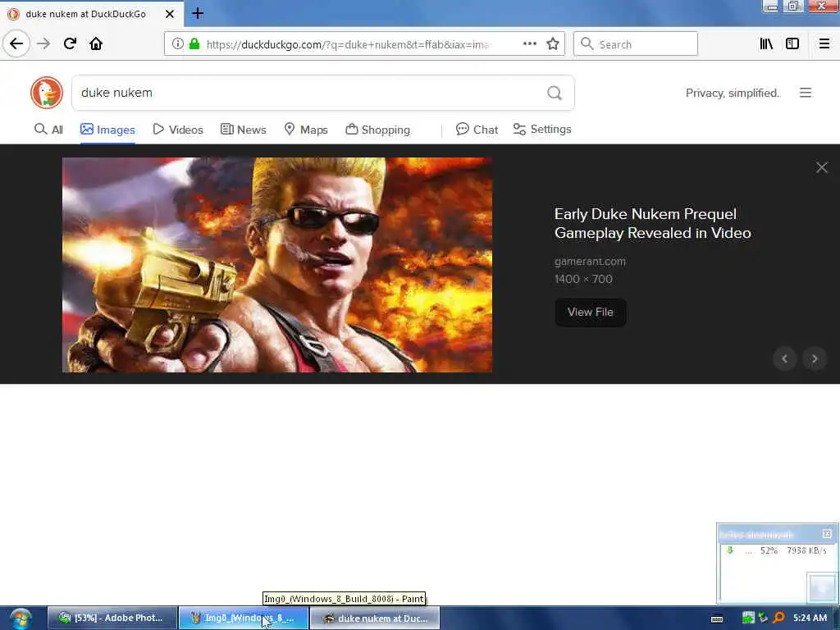Click the green network tray icon
840x630 pixels.
tap(748, 618)
